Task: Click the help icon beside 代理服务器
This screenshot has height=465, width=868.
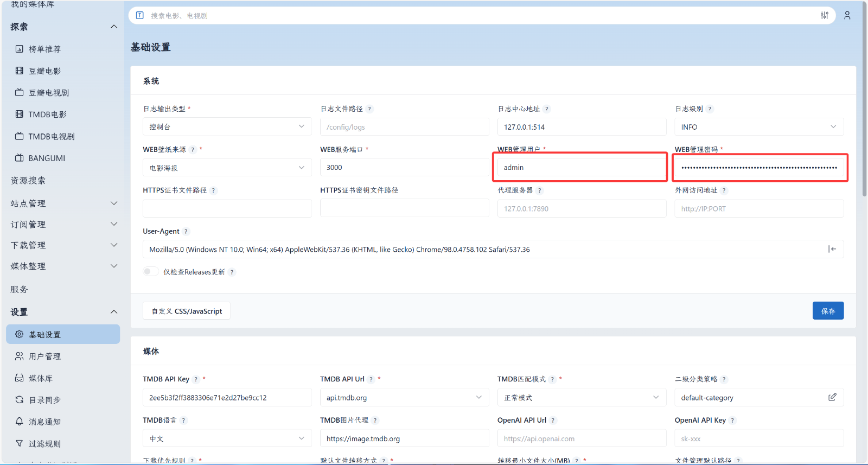Action: [539, 190]
